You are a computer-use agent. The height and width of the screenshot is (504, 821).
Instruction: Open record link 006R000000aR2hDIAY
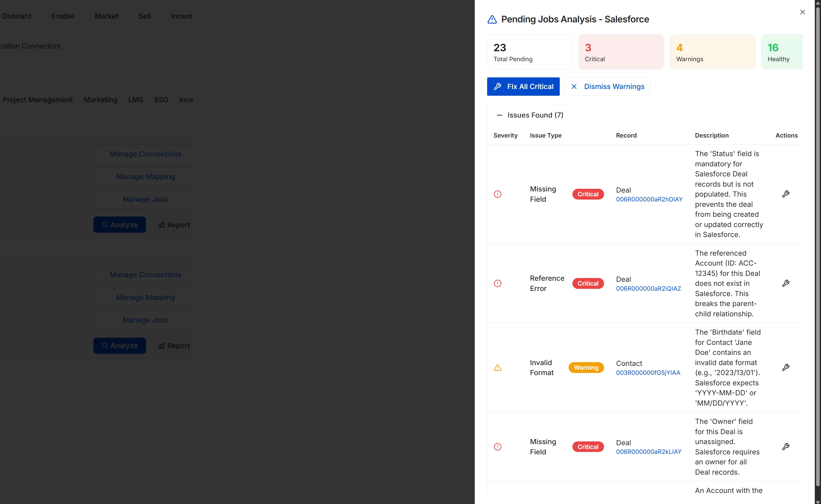click(649, 199)
